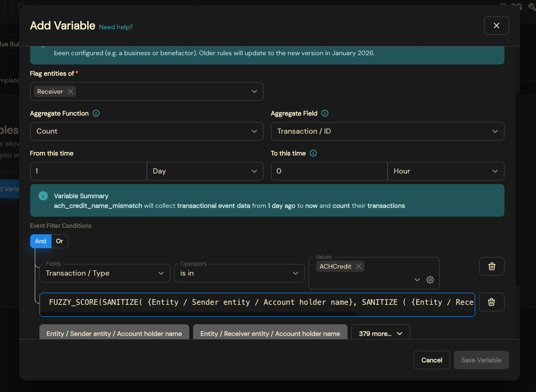Open the Operators is in dropdown

click(x=239, y=273)
